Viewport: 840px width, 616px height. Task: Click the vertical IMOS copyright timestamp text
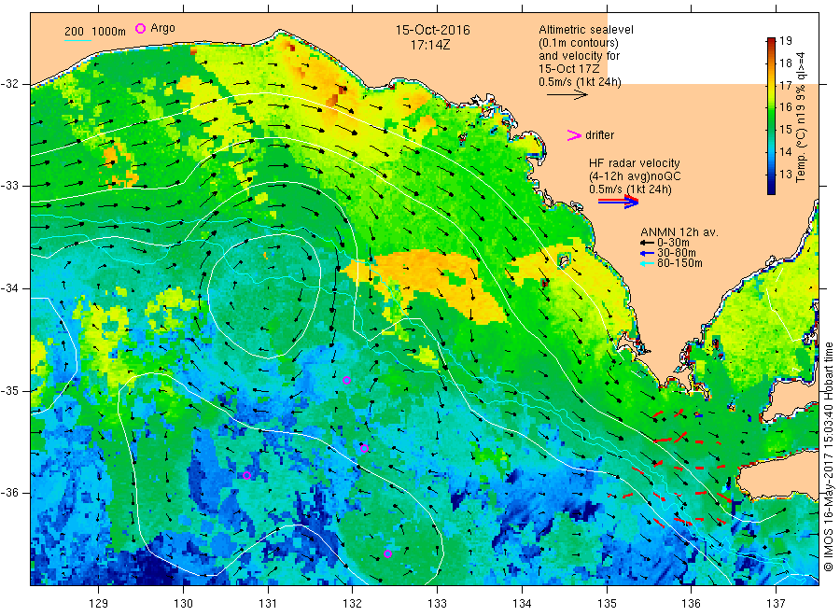(828, 456)
